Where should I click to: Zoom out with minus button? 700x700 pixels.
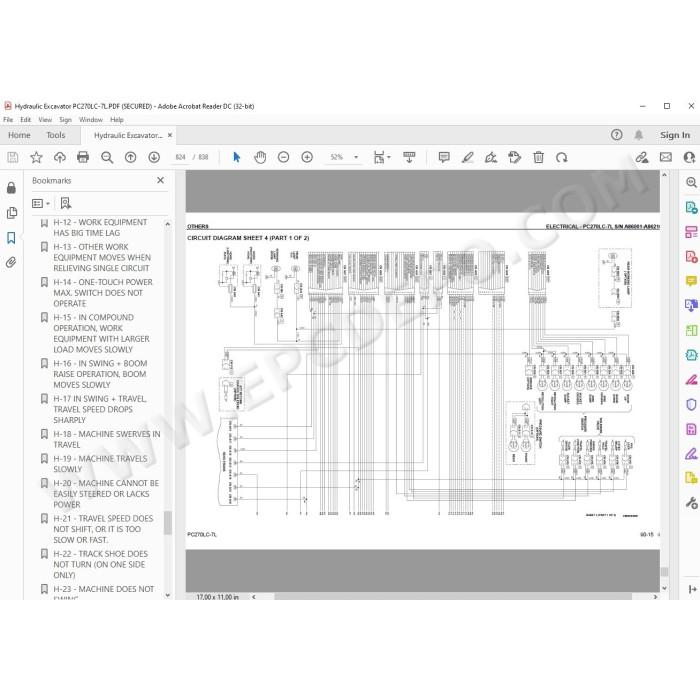283,157
